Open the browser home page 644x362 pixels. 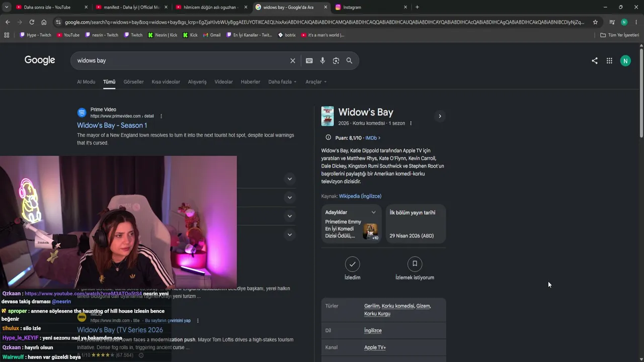tap(44, 22)
